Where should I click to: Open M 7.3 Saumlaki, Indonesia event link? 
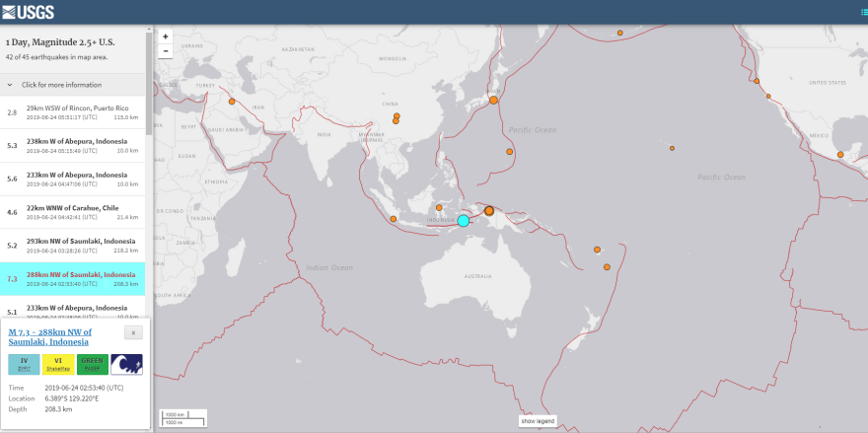coord(49,337)
